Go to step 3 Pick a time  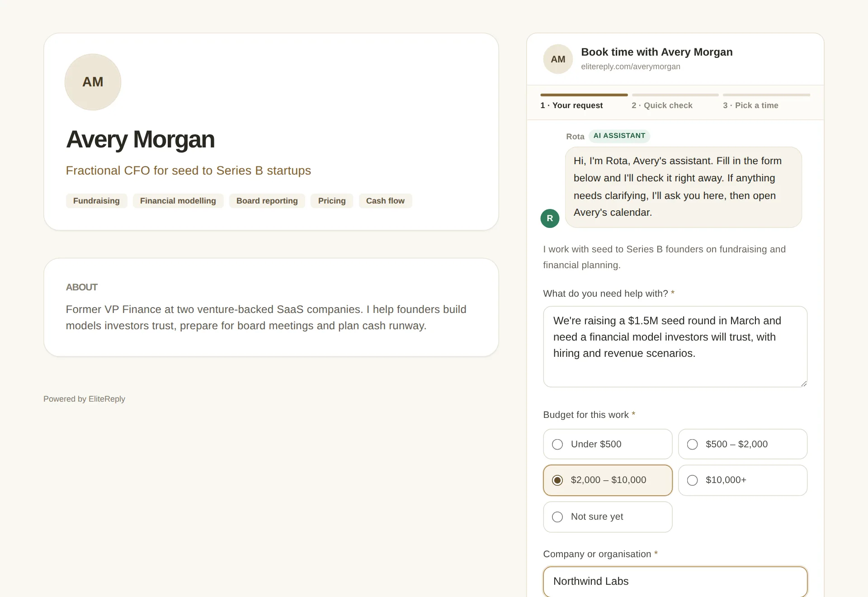766,102
